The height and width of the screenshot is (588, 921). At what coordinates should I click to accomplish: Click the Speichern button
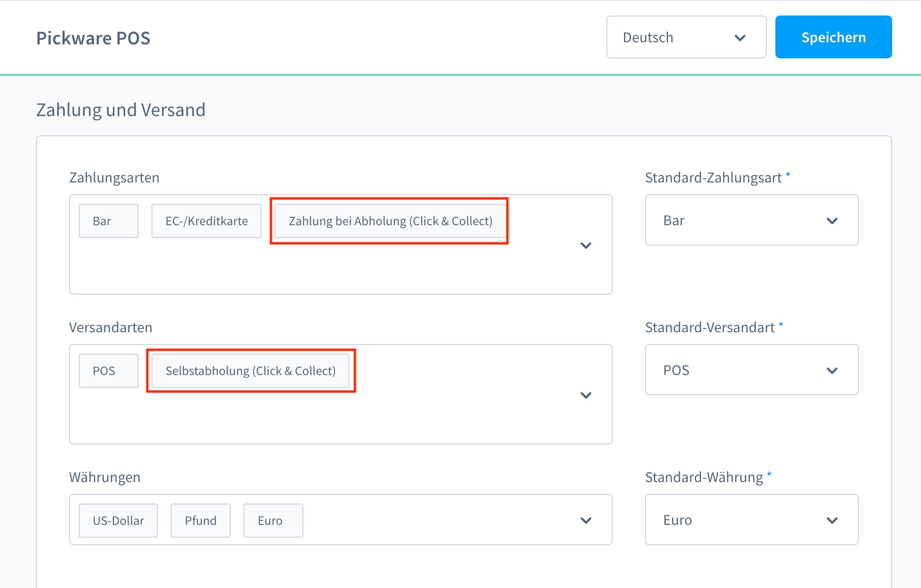coord(833,37)
